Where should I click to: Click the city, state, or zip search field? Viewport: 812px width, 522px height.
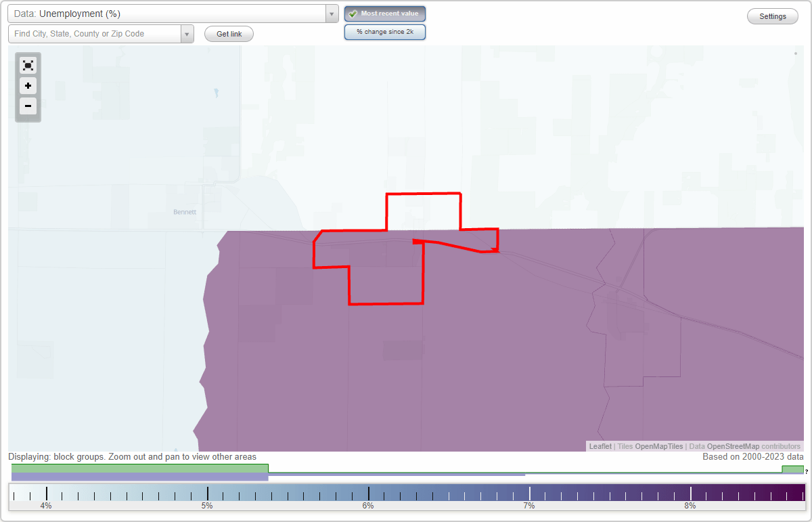pyautogui.click(x=95, y=34)
